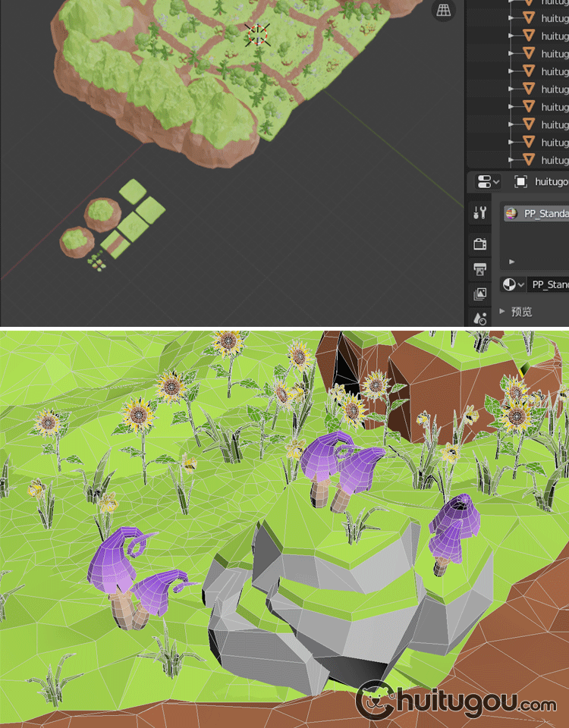Click the object icon beside huitugou name
The height and width of the screenshot is (728, 569).
pos(520,181)
